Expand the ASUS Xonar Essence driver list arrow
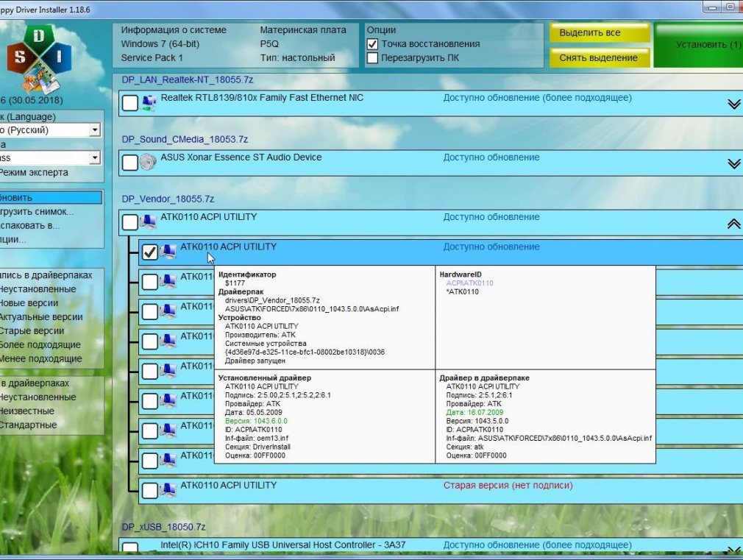The image size is (743, 560). (733, 163)
